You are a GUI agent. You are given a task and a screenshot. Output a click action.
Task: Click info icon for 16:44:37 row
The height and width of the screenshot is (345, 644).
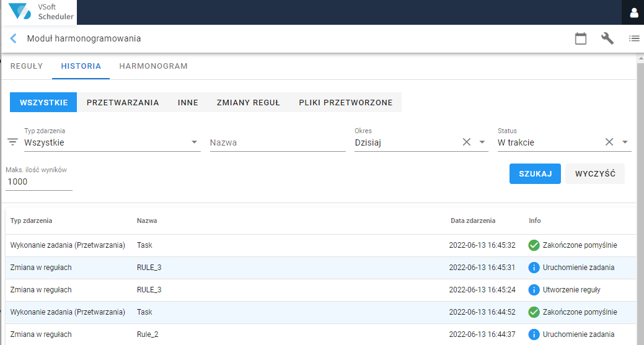click(534, 334)
